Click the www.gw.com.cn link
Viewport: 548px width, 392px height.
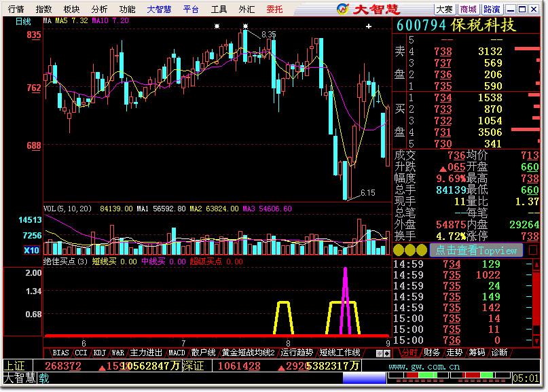424,366
